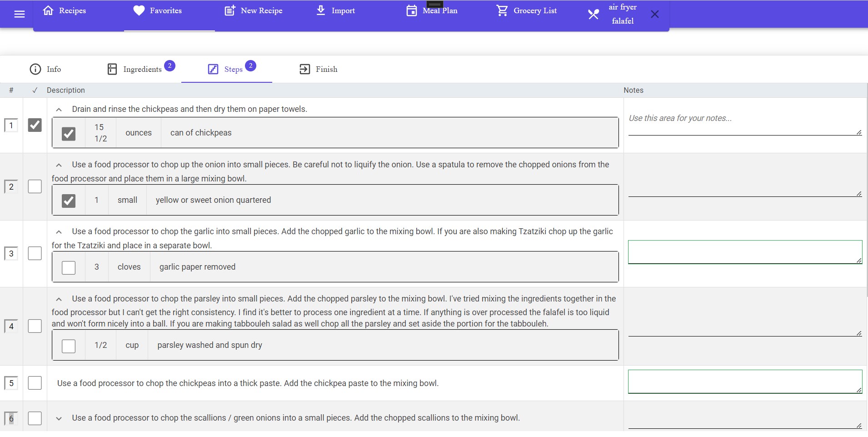Click step number 2 box

click(x=11, y=186)
